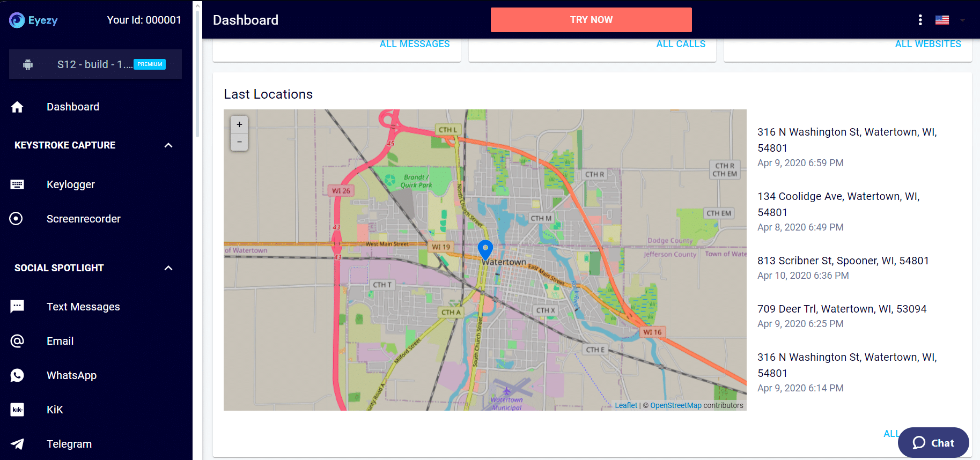The height and width of the screenshot is (460, 980).
Task: Click the Dashboard home icon
Action: point(17,107)
